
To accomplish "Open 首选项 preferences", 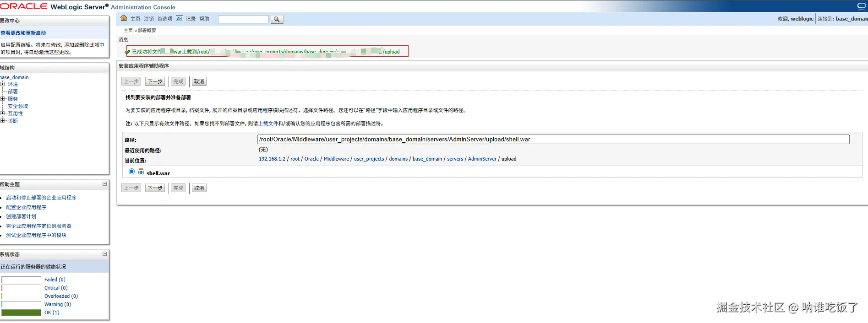I will 165,19.
